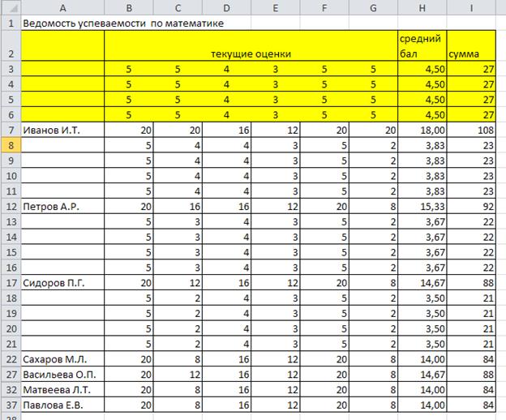506x420 pixels.
Task: Click sum value 92 in Петров row
Action: click(x=471, y=207)
